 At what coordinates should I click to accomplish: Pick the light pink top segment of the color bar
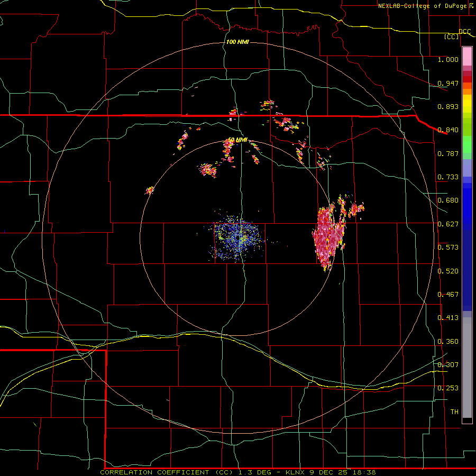point(467,57)
